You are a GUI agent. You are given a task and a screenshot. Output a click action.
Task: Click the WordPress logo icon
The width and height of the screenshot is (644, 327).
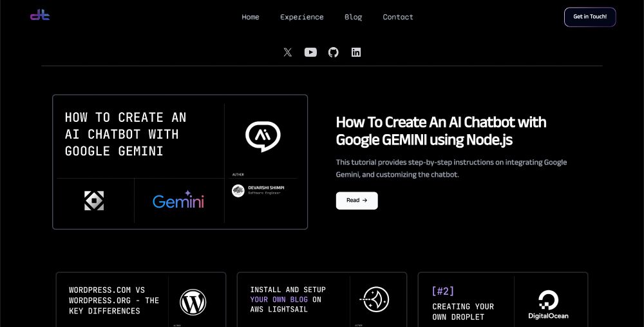[193, 302]
